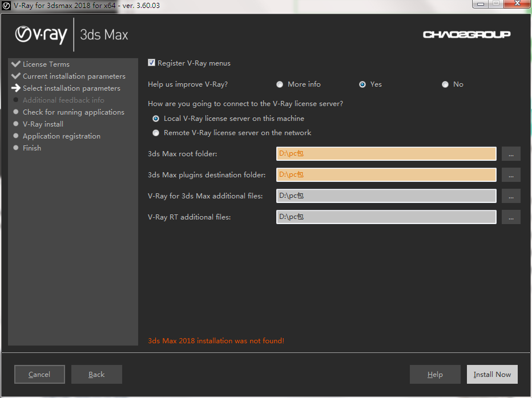Screen dimensions: 532x398
Task: Click the bullet icon beside V-Ray install
Action: click(x=15, y=124)
